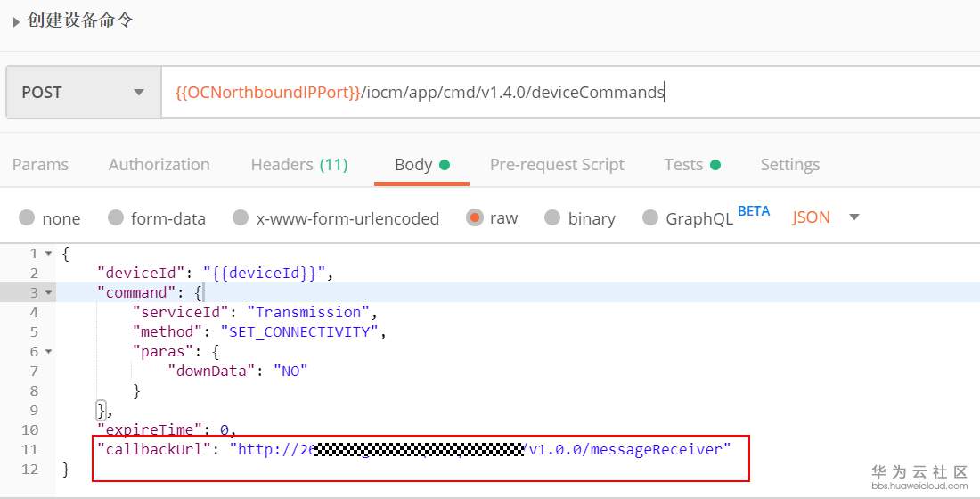The width and height of the screenshot is (980, 499).
Task: Click line number 12 in the gutter
Action: (29, 469)
